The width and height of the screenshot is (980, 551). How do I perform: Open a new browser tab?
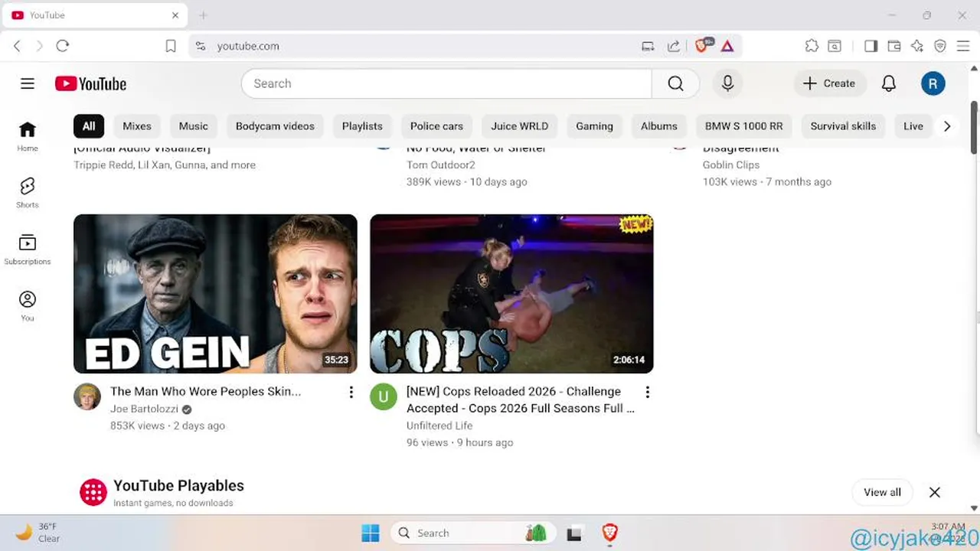[203, 15]
